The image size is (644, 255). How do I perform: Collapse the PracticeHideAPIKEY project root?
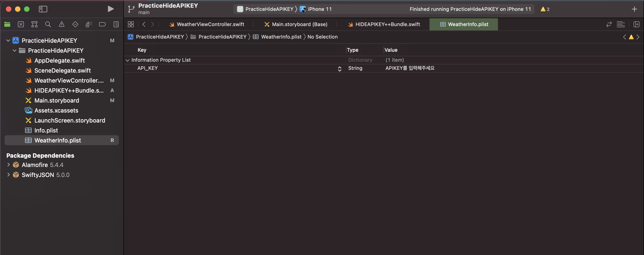pos(8,41)
